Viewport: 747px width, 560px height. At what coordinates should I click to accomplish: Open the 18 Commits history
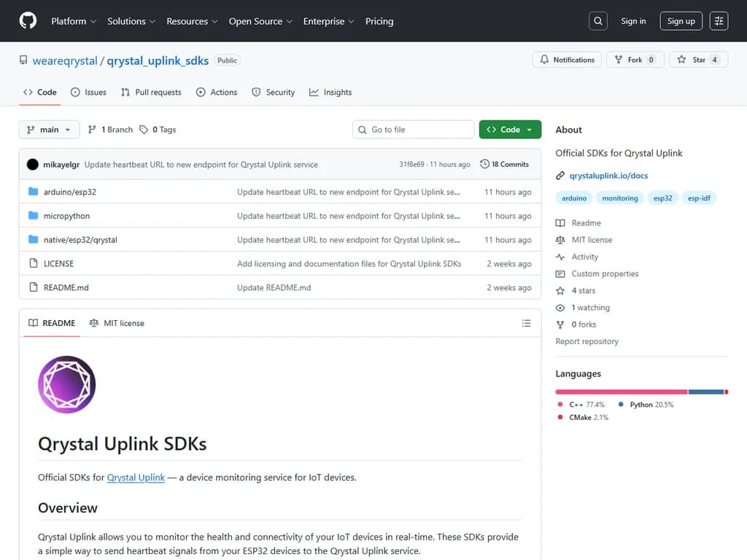pos(504,165)
